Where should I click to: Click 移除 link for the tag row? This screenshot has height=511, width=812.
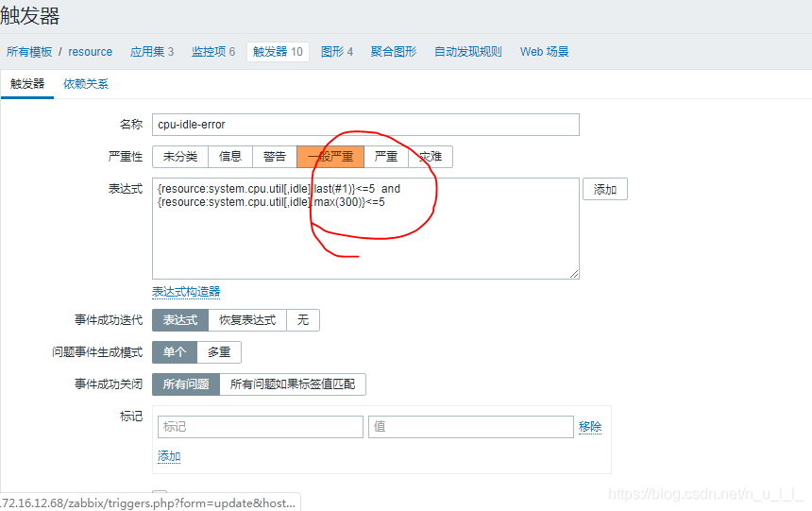(x=590, y=427)
